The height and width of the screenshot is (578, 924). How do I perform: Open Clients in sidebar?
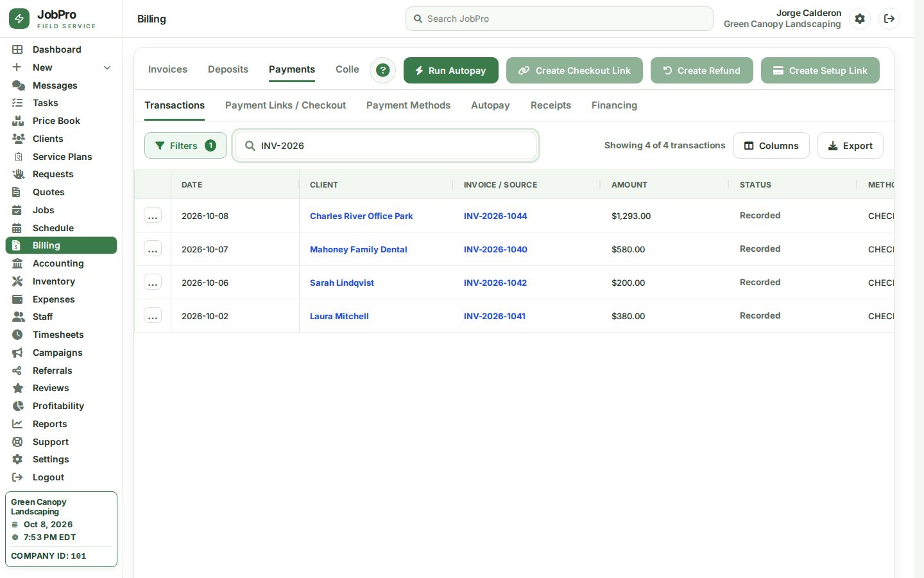tap(61, 139)
